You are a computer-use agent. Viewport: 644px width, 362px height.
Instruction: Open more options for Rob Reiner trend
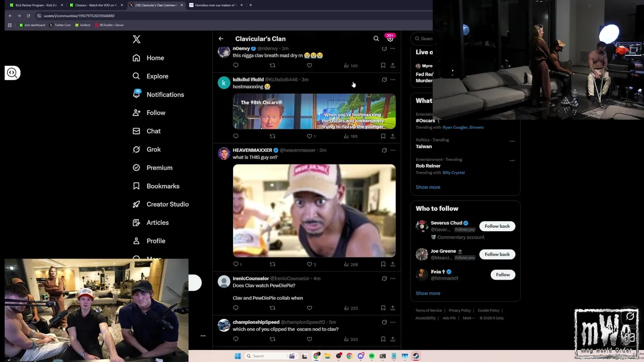tap(512, 161)
